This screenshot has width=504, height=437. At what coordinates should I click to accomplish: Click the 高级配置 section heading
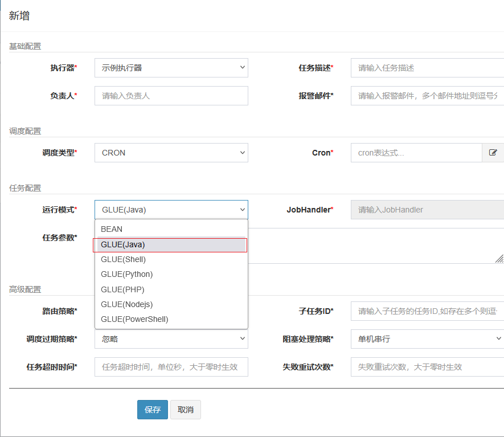25,289
